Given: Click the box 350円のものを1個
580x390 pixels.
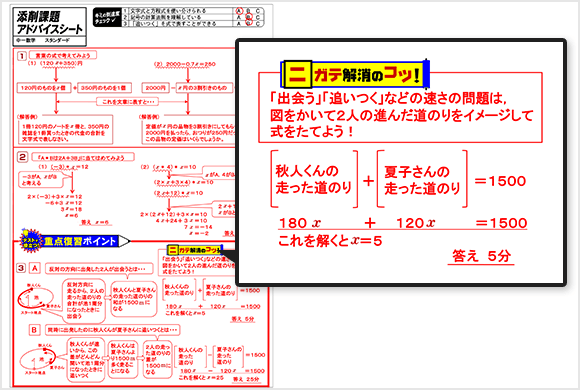Looking at the screenshot, I should (x=104, y=88).
